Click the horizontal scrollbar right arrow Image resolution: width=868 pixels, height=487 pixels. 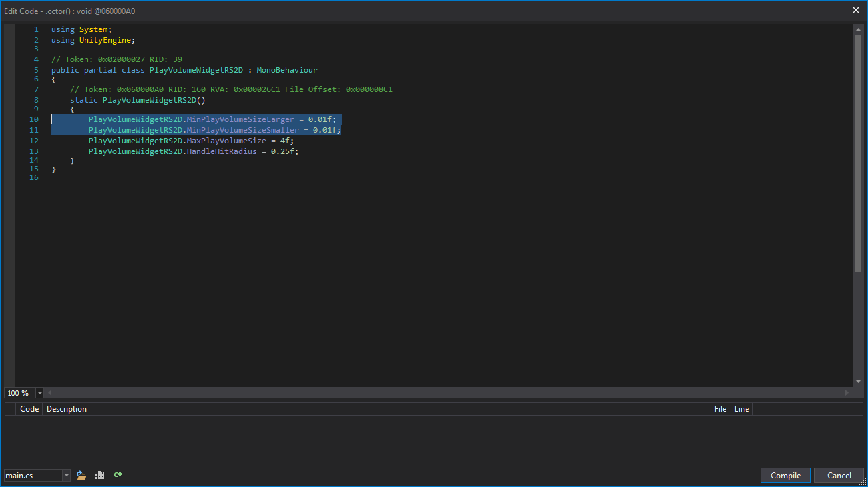click(848, 393)
